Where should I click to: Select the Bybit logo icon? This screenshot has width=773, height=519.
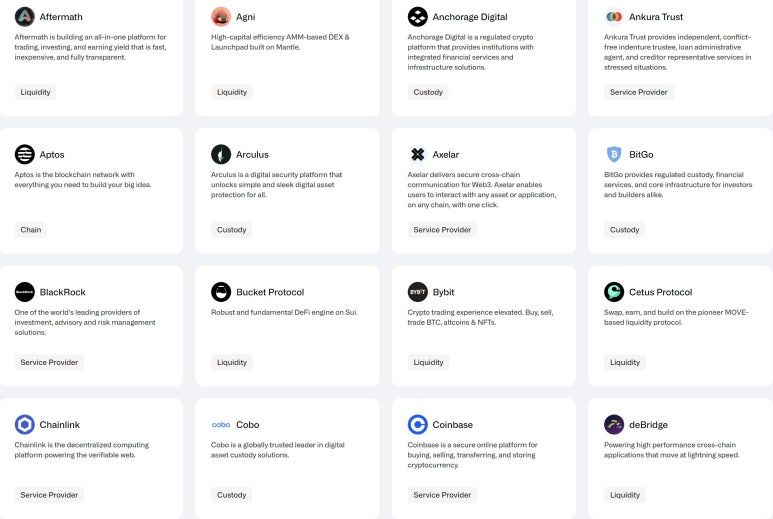pyautogui.click(x=418, y=292)
